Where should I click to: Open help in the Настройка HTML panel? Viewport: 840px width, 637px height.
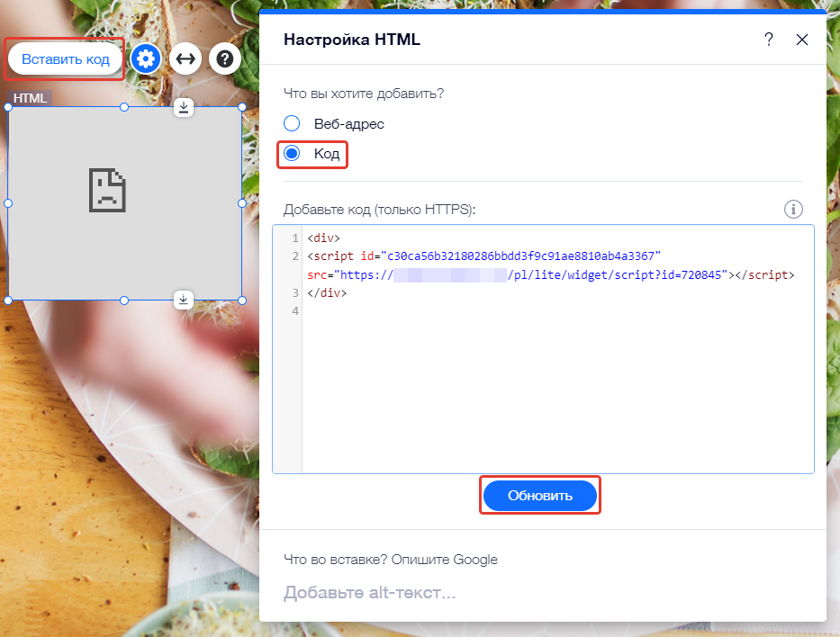pyautogui.click(x=769, y=39)
